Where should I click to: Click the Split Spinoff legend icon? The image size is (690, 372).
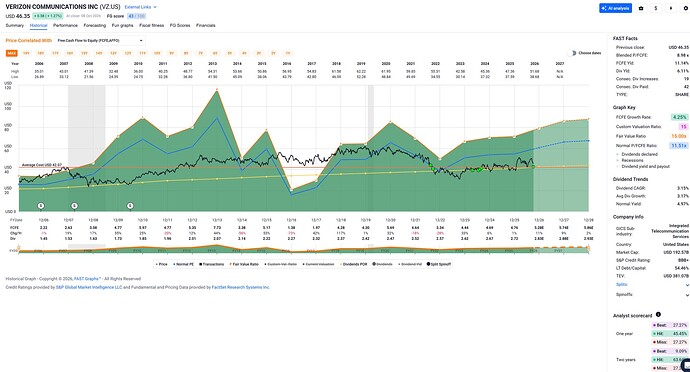tap(429, 264)
